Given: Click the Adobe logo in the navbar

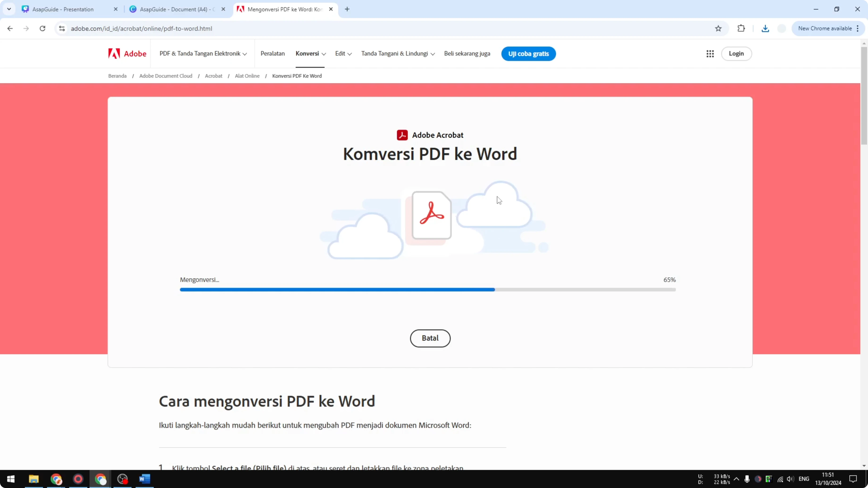Looking at the screenshot, I should tap(127, 54).
